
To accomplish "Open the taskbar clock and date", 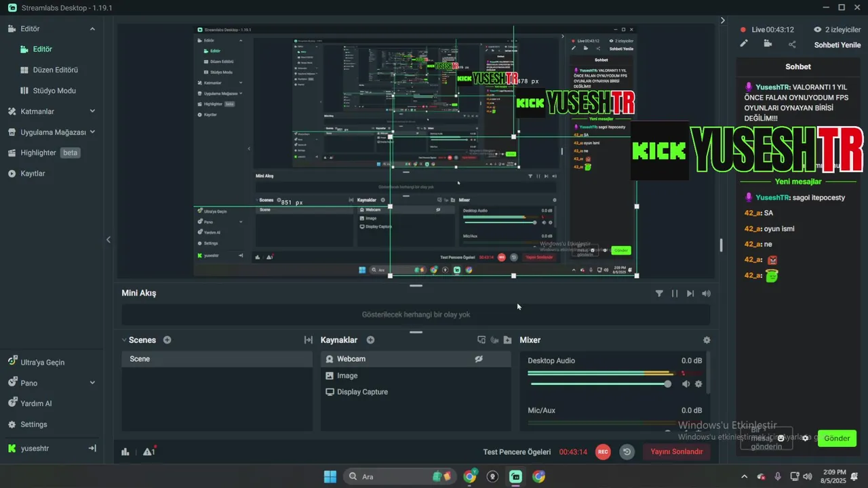I will [833, 476].
